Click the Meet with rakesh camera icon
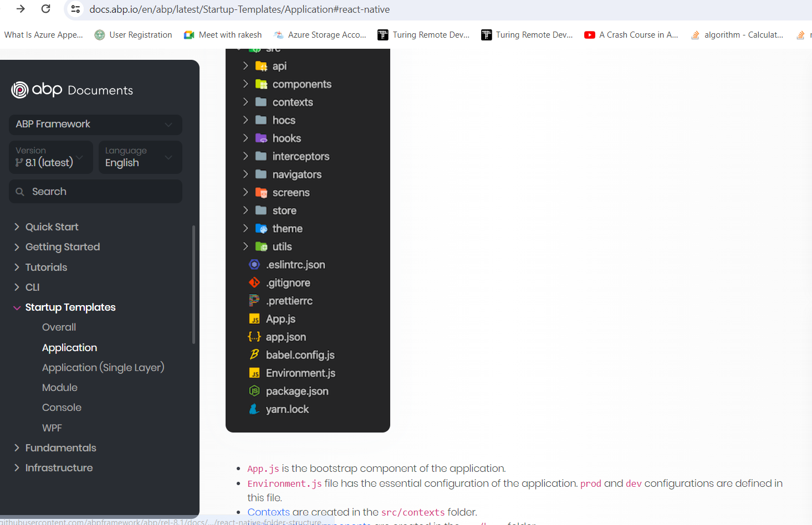812x525 pixels. 188,34
